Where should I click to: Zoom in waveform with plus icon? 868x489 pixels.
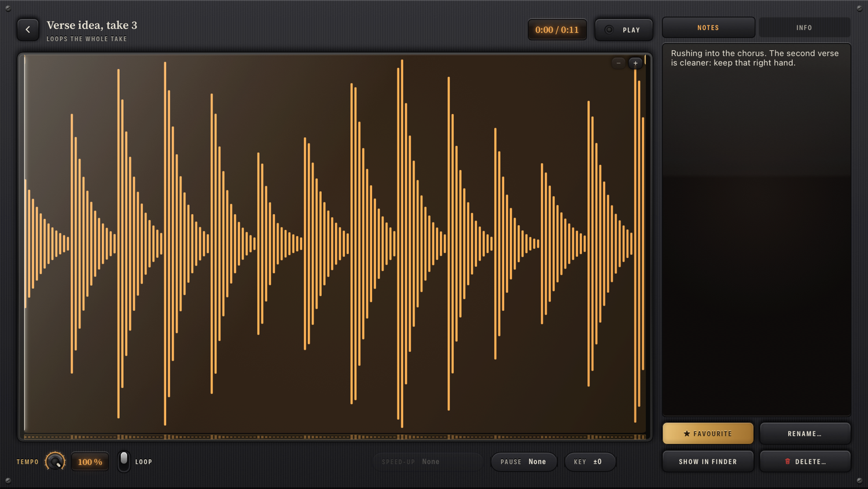[635, 63]
